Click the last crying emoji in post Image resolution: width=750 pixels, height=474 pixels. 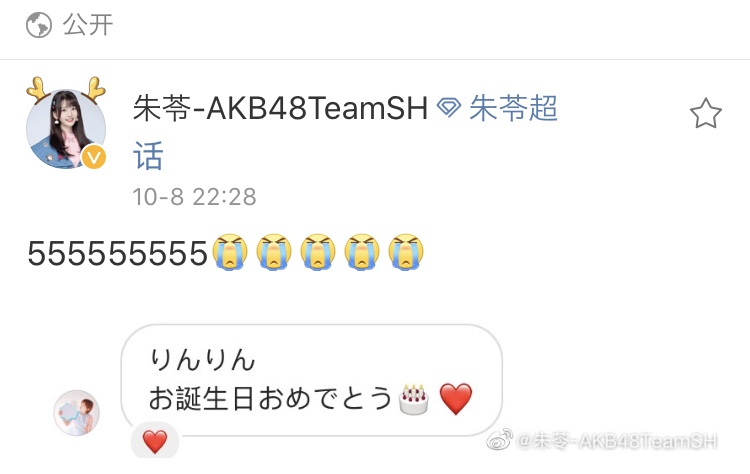[406, 252]
